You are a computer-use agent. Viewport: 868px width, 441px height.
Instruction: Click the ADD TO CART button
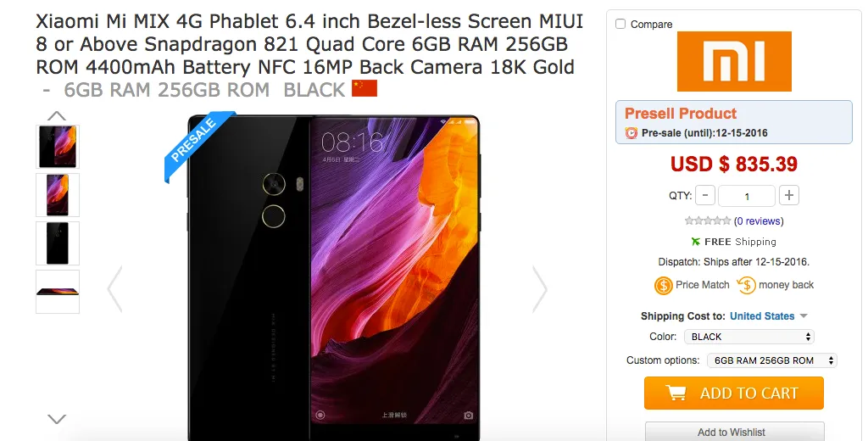click(733, 393)
